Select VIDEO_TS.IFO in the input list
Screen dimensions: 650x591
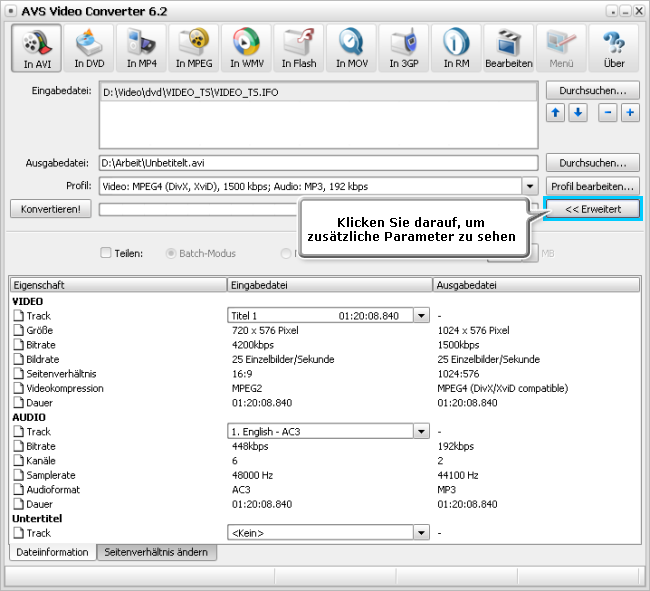318,92
